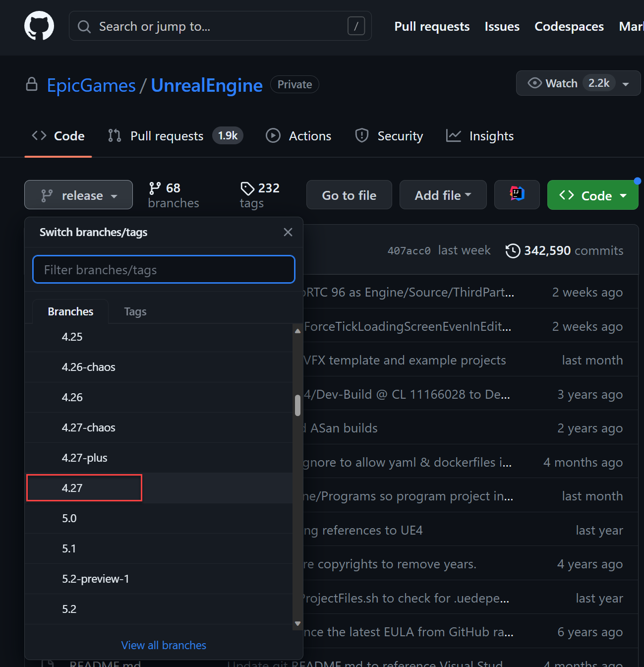Click the branch icon next to 68
Screen dimensions: 644x667
(x=155, y=188)
